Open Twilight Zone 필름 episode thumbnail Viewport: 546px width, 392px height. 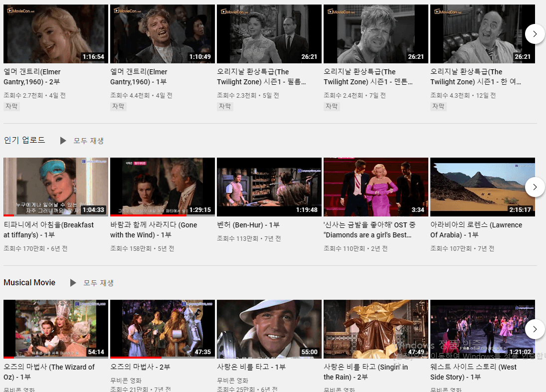(x=269, y=34)
